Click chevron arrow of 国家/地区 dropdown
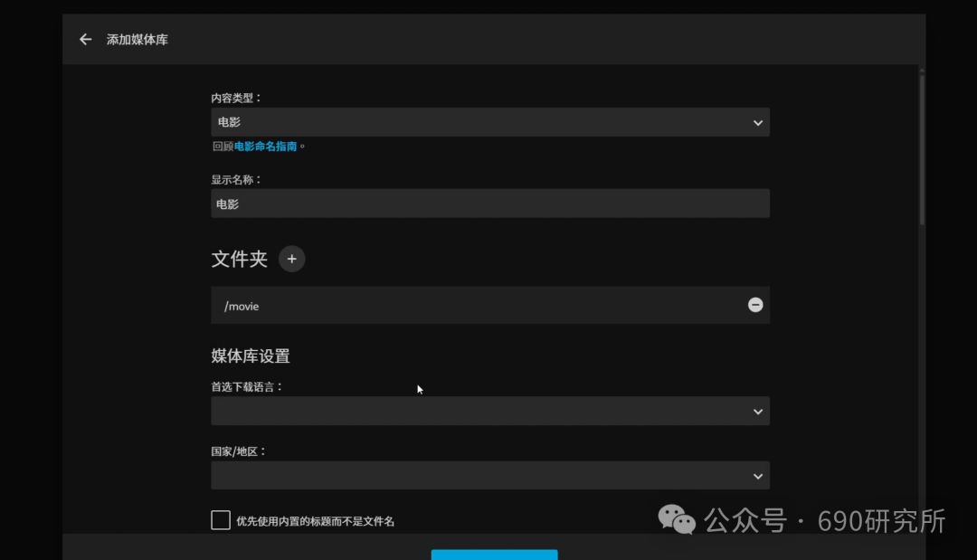Viewport: 977px width, 560px height. (758, 477)
